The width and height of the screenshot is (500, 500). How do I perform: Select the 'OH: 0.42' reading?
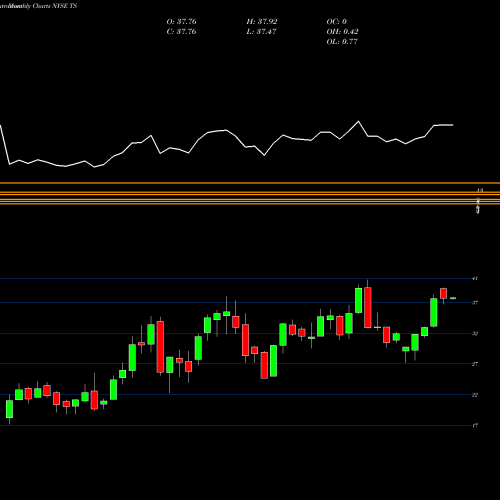click(x=342, y=32)
